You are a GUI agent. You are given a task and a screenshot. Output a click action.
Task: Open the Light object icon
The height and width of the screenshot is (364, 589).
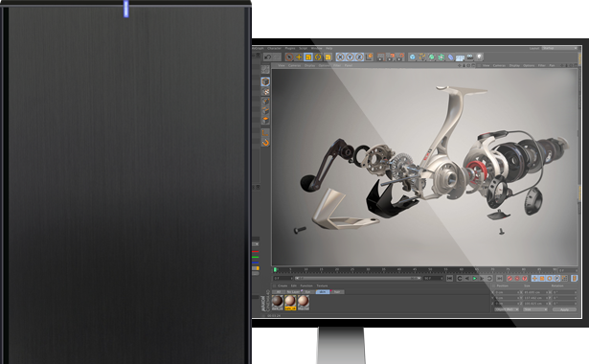(x=479, y=57)
